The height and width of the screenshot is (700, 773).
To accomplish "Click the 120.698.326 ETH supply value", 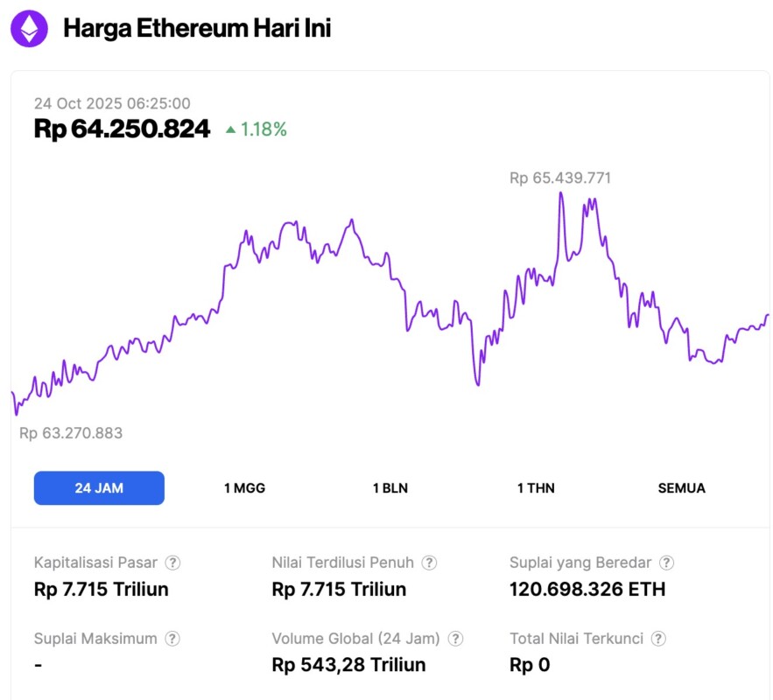I will [x=587, y=589].
